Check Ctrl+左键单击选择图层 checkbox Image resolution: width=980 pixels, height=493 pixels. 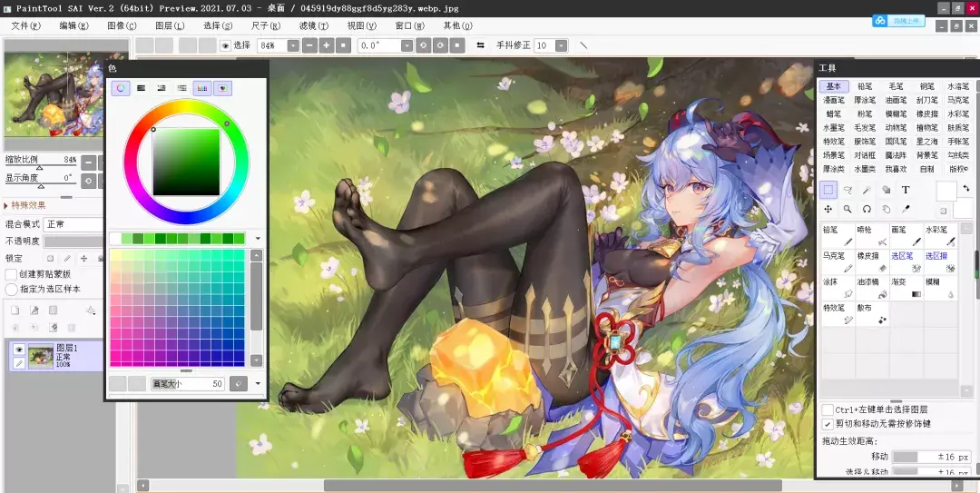tap(828, 409)
